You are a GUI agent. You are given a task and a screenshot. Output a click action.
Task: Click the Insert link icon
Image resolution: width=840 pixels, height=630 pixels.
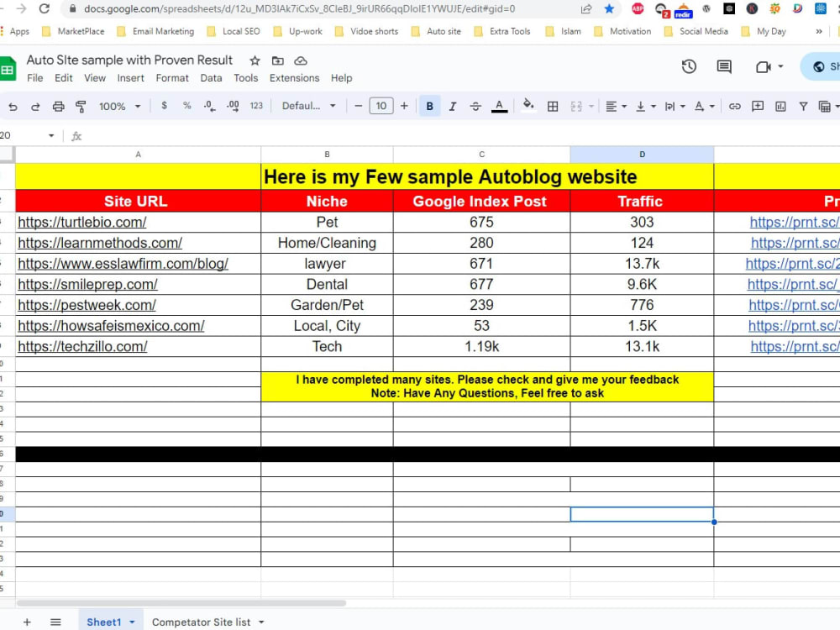coord(734,106)
